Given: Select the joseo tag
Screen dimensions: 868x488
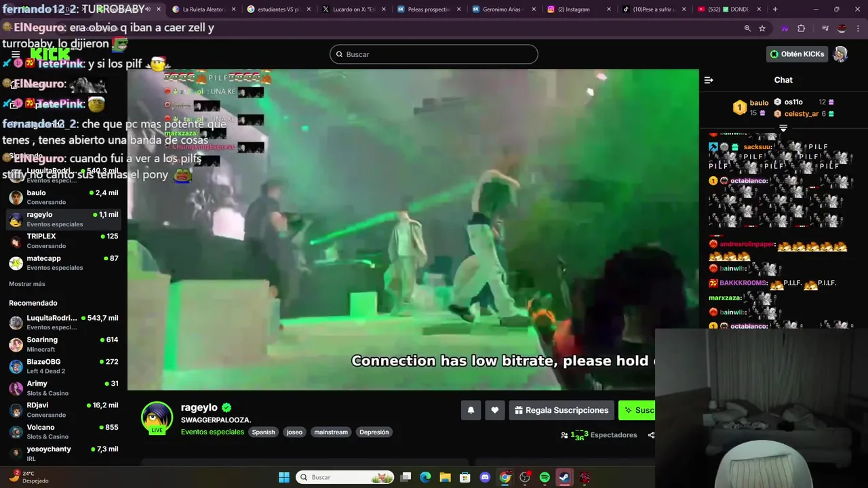Looking at the screenshot, I should coord(294,432).
